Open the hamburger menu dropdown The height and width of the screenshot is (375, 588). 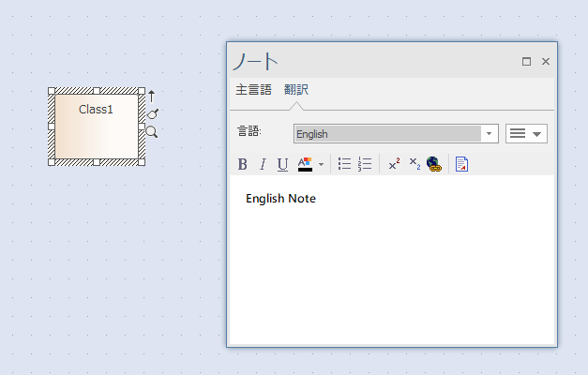[526, 133]
